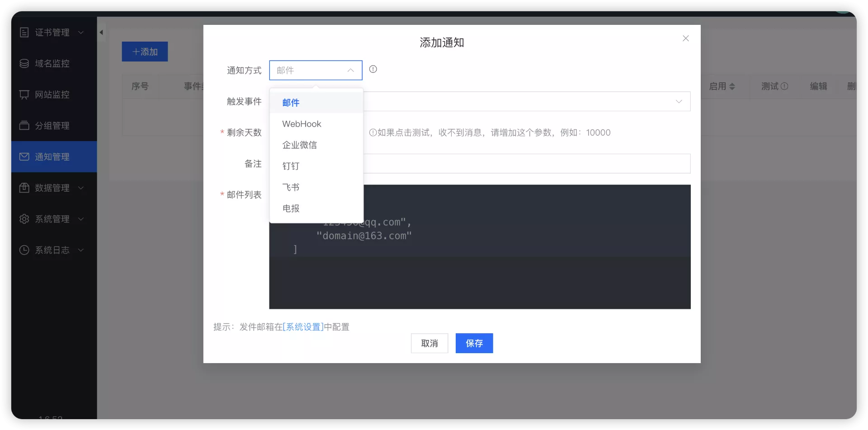Open 通知管理 menu item
868x430 pixels.
pyautogui.click(x=54, y=157)
